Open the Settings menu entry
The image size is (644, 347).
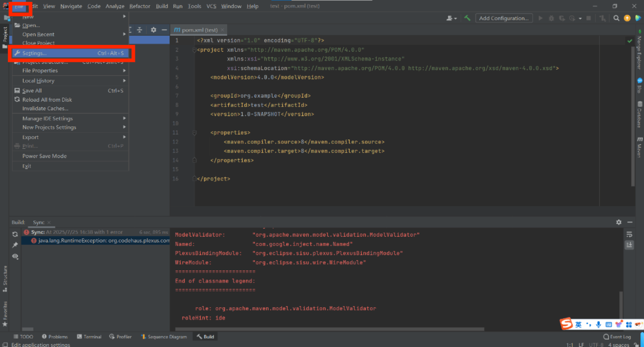(70, 53)
